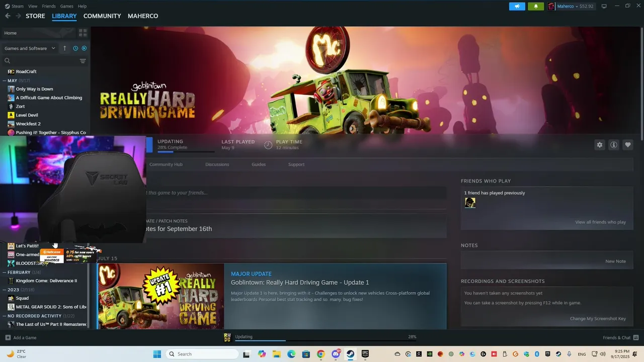The height and width of the screenshot is (362, 644).
Task: Click the update progress bar under UPDATING
Action: pyautogui.click(x=186, y=151)
